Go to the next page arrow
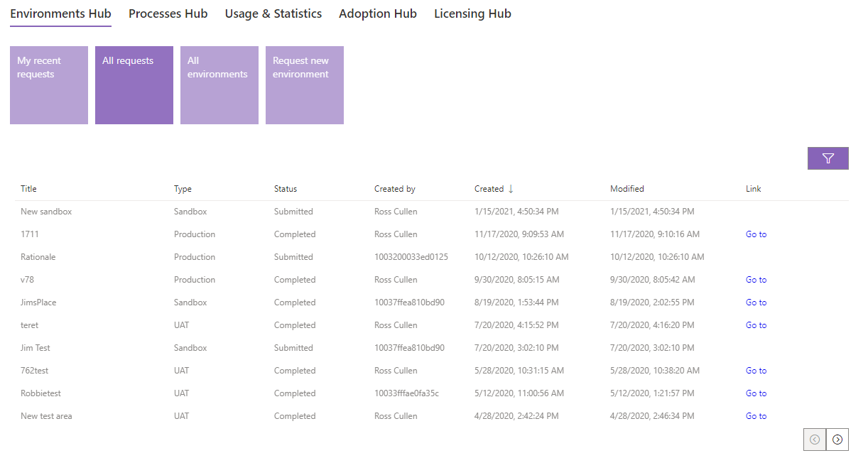This screenshot has width=868, height=458. click(837, 440)
